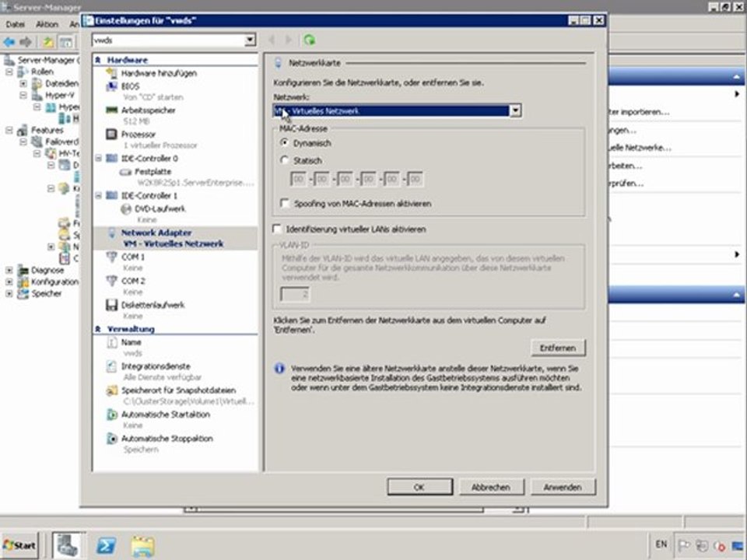The height and width of the screenshot is (560, 747).
Task: Select the COM 2 port icon
Action: 111,281
